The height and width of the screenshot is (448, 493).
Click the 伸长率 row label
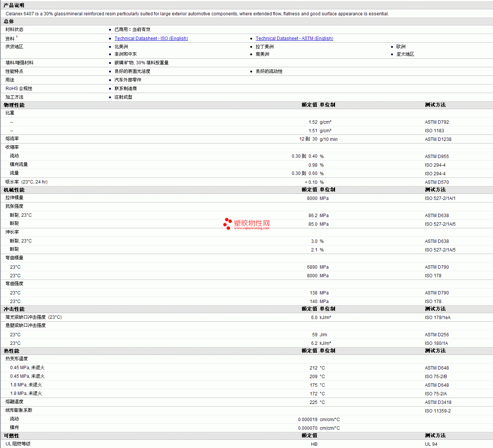point(12,232)
